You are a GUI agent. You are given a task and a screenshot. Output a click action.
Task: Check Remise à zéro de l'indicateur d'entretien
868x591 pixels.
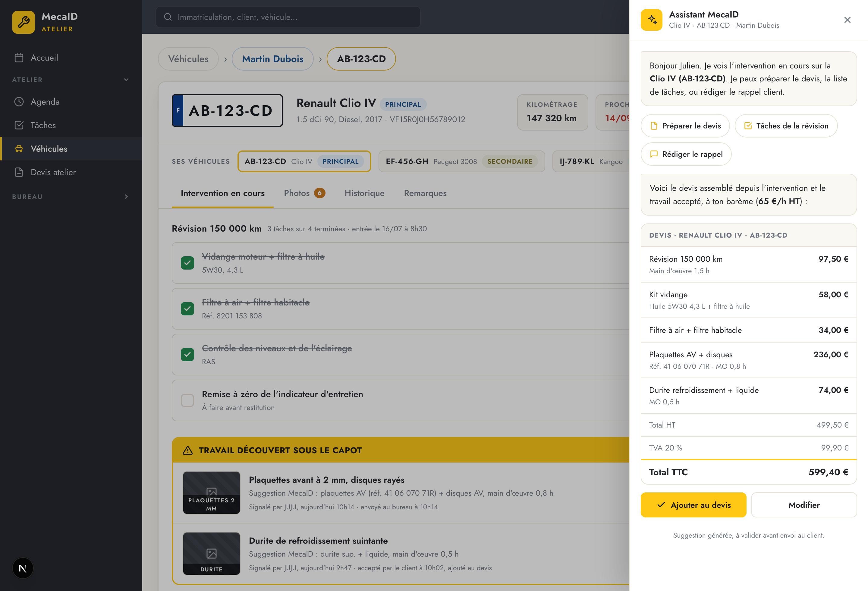[187, 400]
